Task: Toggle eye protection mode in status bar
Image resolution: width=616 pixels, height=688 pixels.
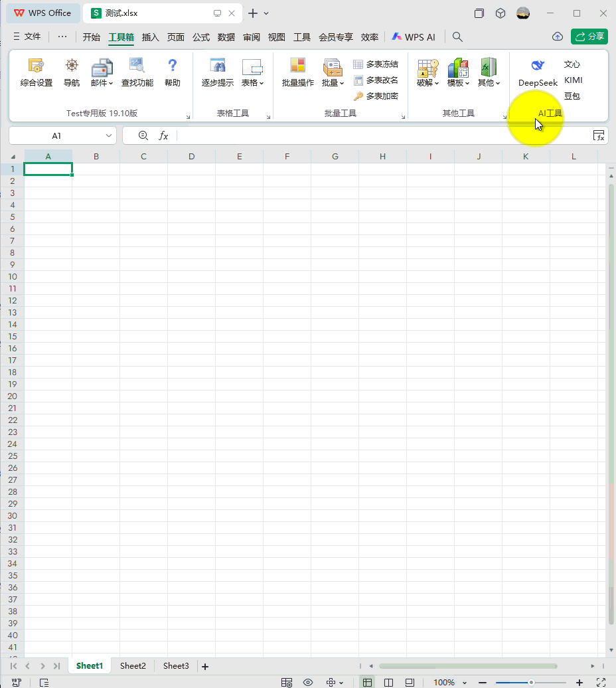Action: tap(308, 683)
